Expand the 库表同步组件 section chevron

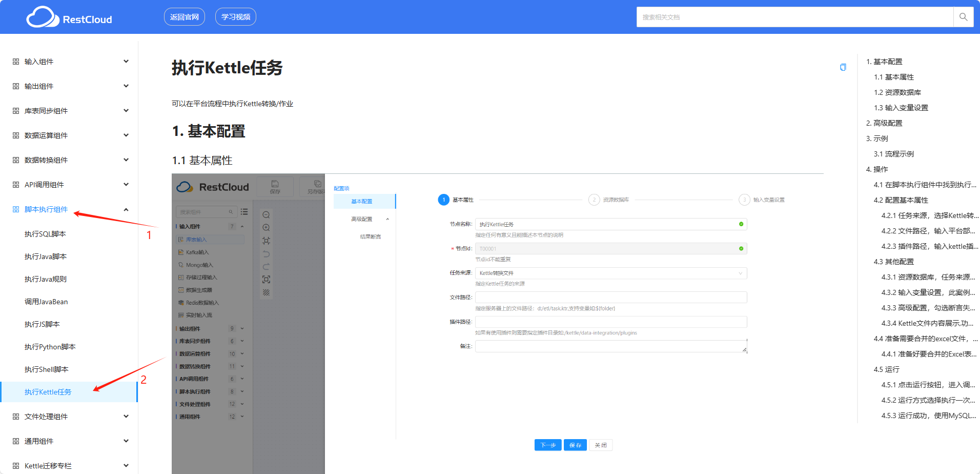[126, 111]
